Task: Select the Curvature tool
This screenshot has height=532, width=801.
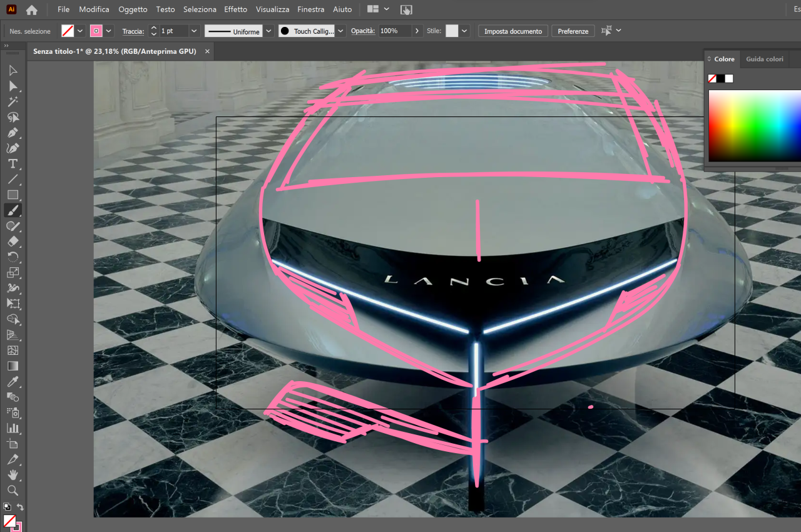Action: click(x=13, y=148)
